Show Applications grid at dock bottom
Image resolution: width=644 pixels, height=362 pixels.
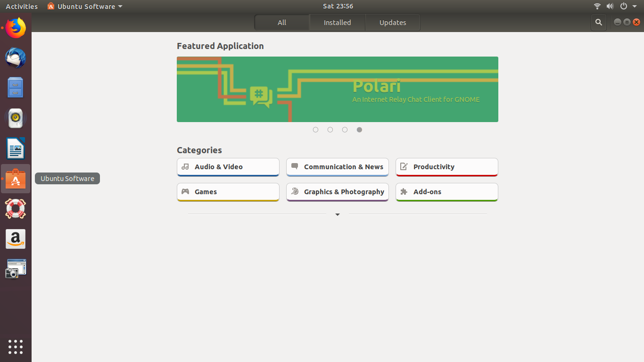pyautogui.click(x=16, y=346)
